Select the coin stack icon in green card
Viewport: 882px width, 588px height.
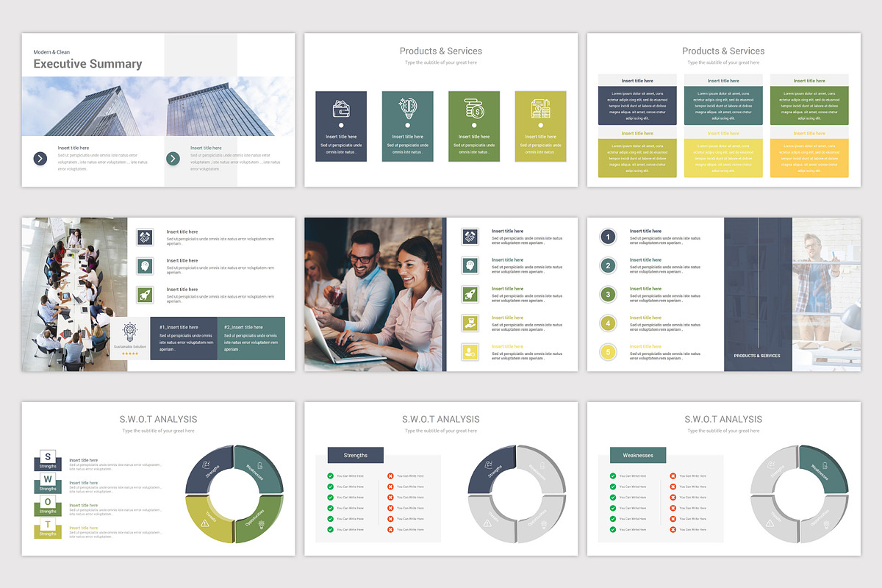click(x=474, y=109)
